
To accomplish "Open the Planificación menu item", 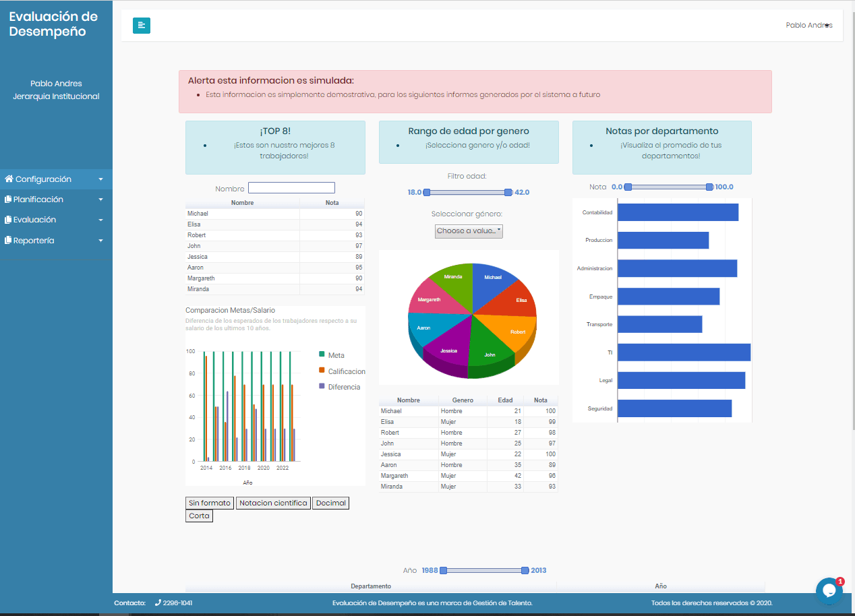I will pos(38,199).
